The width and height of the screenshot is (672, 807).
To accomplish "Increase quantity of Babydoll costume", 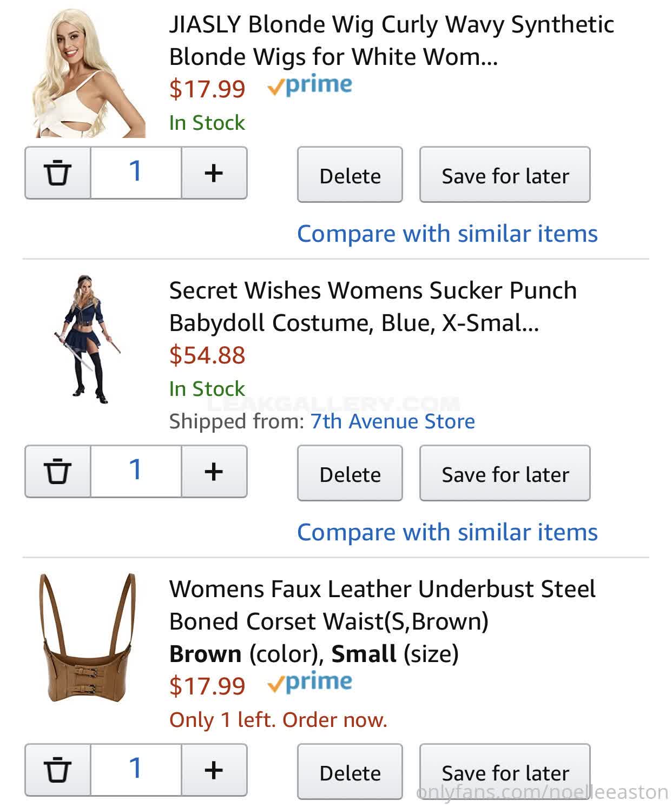I will [x=214, y=471].
